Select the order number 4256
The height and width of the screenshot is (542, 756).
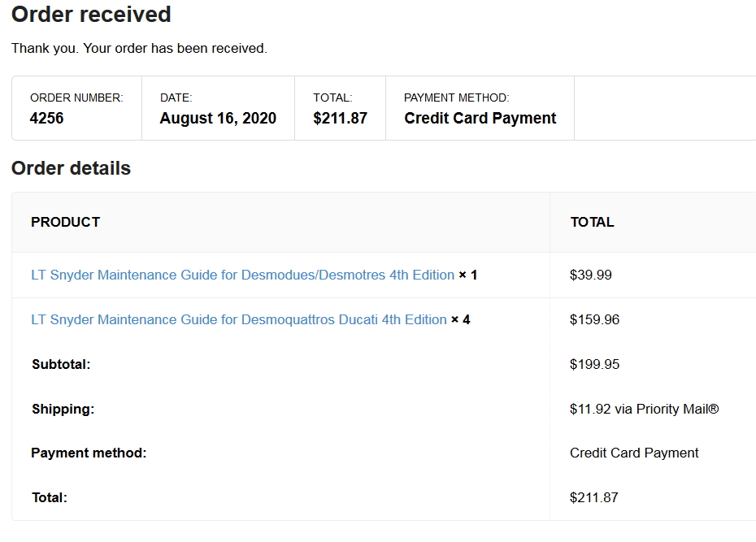click(46, 118)
